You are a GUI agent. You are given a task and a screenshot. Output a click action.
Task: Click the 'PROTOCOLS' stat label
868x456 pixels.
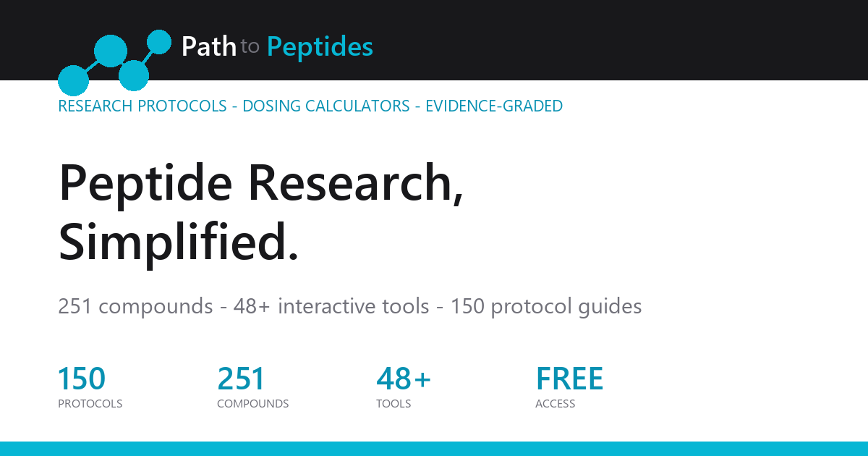pos(90,404)
